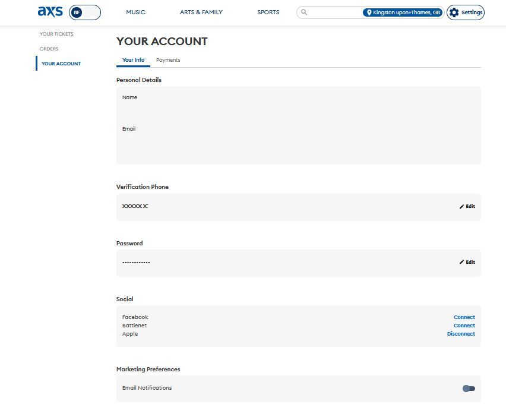Open Settings via the gear icon
506x420 pixels.
[x=465, y=12]
